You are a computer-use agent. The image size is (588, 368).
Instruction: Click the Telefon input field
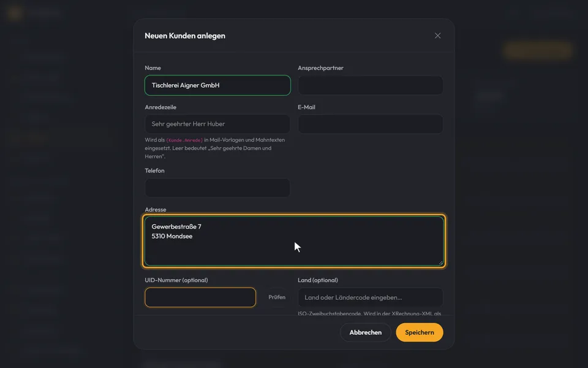217,188
